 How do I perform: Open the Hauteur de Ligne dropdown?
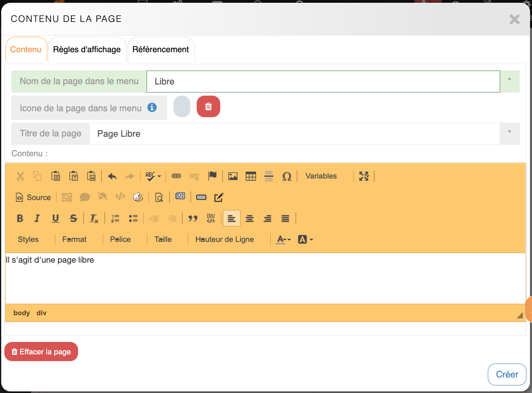(x=225, y=240)
